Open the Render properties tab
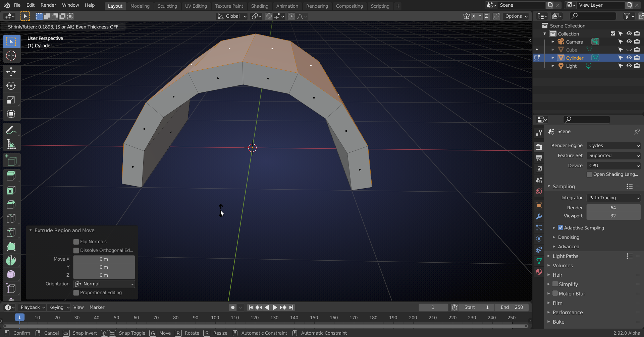This screenshot has height=337, width=644. tap(539, 147)
